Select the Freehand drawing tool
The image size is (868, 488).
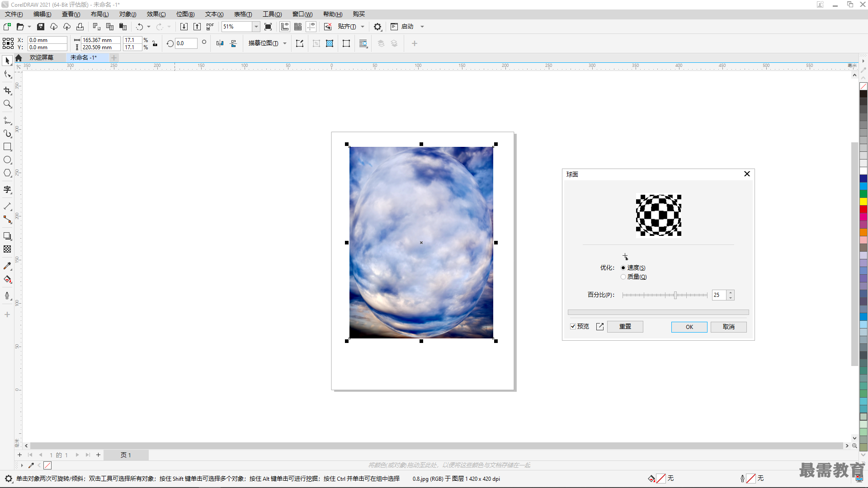(x=7, y=120)
